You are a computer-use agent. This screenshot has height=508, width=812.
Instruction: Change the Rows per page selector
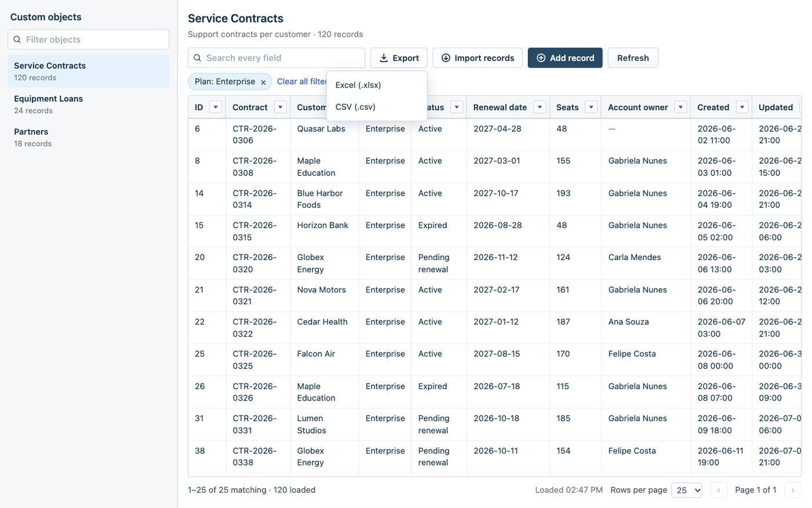point(687,490)
